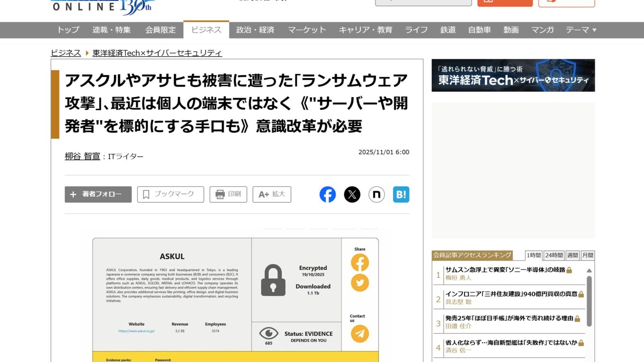Go to 政治・経済 section
This screenshot has height=362, width=644.
[255, 30]
